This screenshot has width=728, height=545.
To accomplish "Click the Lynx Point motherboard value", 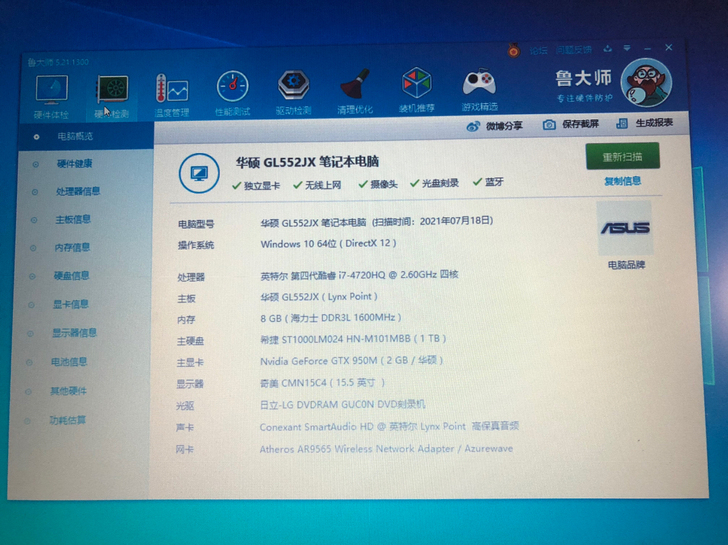I will click(318, 297).
